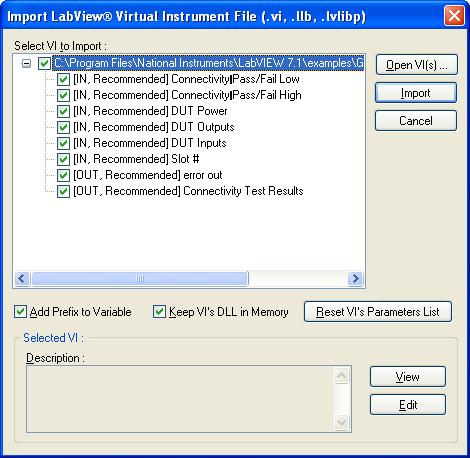470x458 pixels.
Task: Click the tree's scroll left arrow
Action: [x=22, y=278]
